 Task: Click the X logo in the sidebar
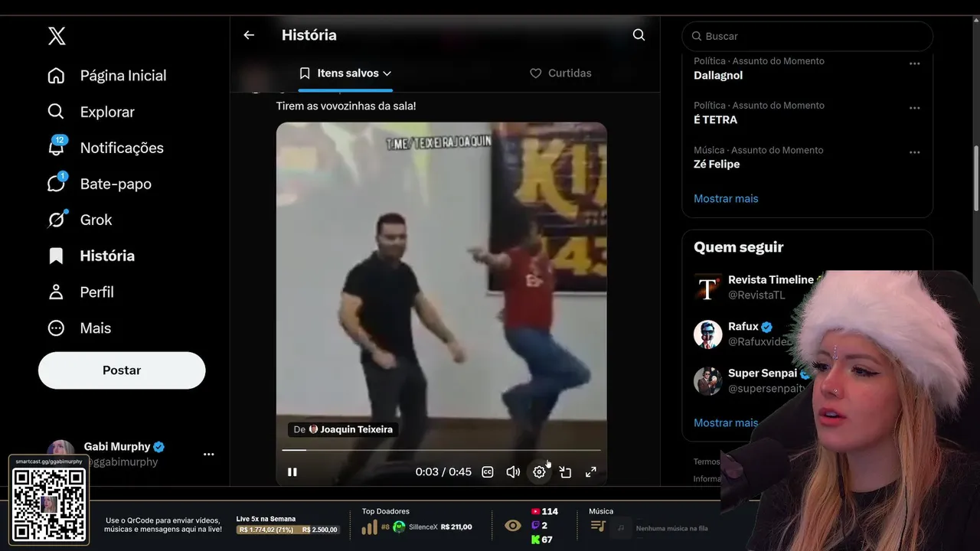tap(57, 36)
